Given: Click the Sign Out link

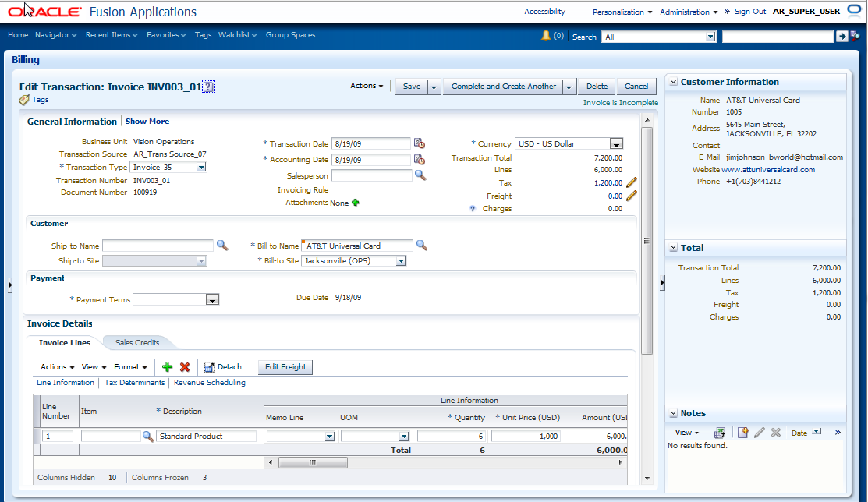Looking at the screenshot, I should click(x=750, y=11).
